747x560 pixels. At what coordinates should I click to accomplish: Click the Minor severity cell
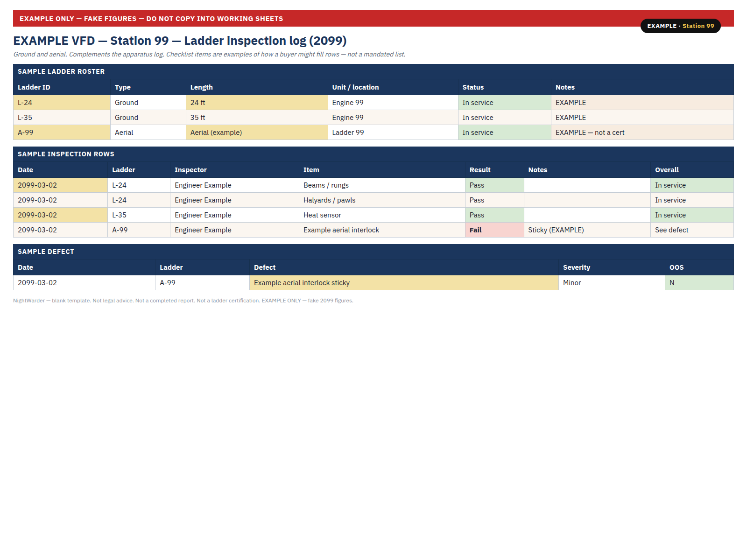612,283
